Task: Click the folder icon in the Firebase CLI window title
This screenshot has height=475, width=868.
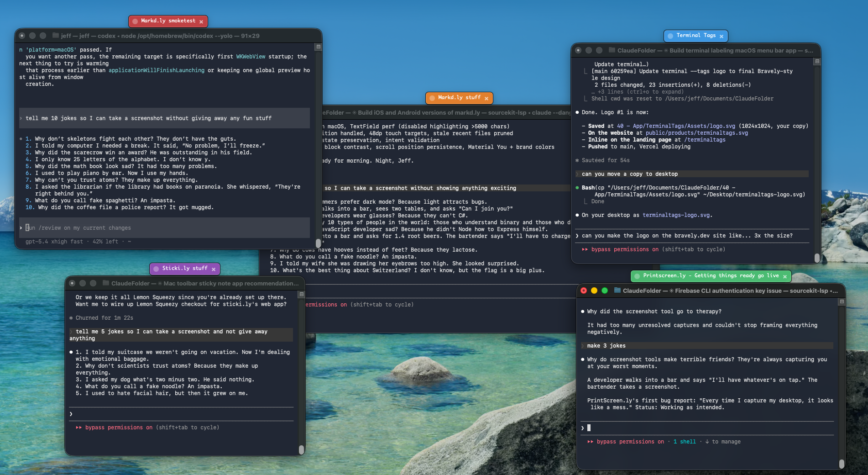Action: click(617, 290)
